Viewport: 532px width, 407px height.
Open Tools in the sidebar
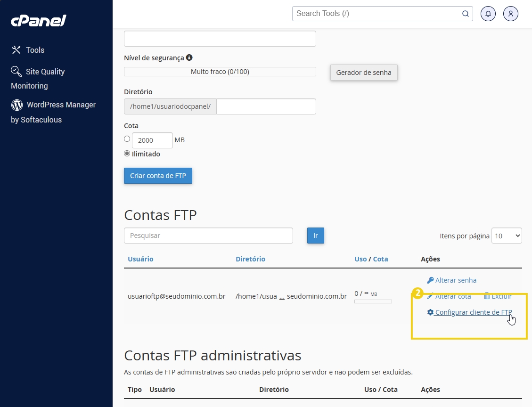[x=35, y=50]
